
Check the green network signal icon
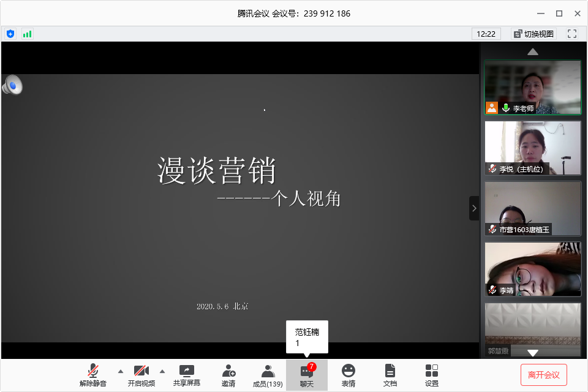coord(27,34)
